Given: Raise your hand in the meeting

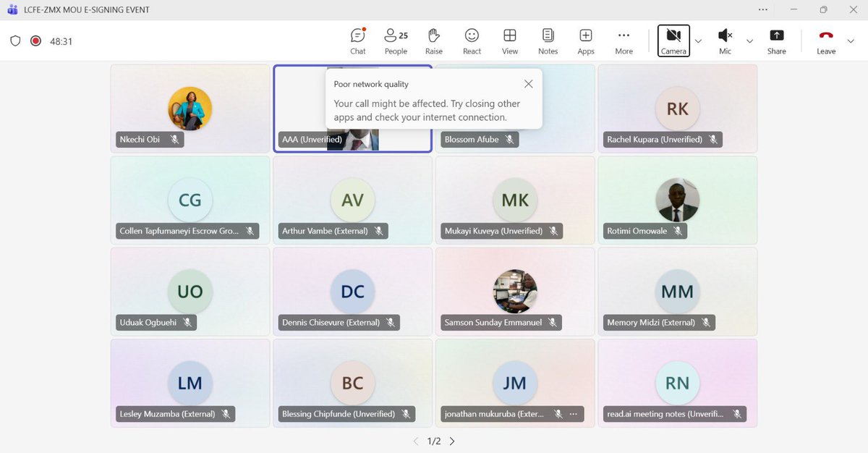Looking at the screenshot, I should coord(434,41).
